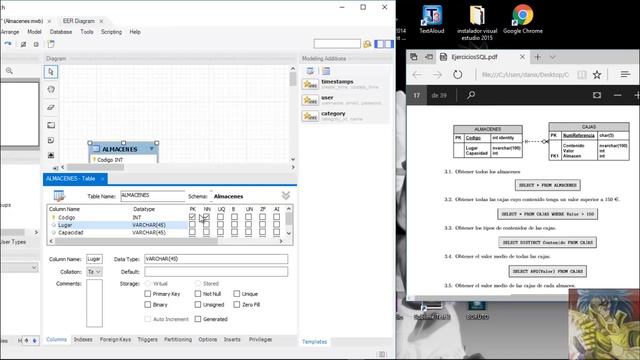This screenshot has width=640, height=360.
Task: Switch to the Foreign Keys tab
Action: click(115, 340)
